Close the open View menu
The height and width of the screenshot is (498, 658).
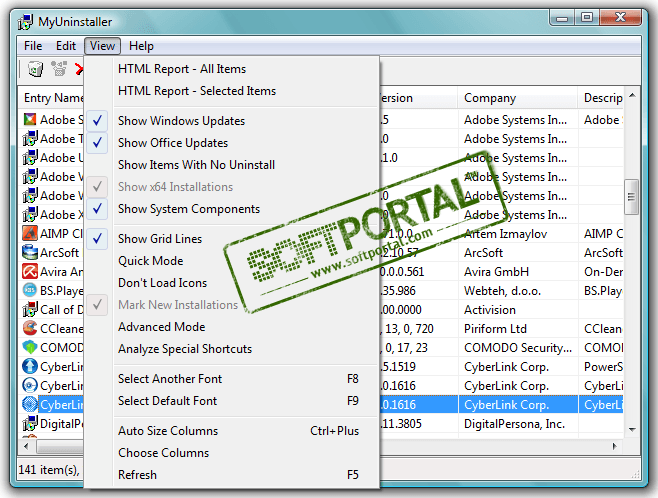[102, 46]
